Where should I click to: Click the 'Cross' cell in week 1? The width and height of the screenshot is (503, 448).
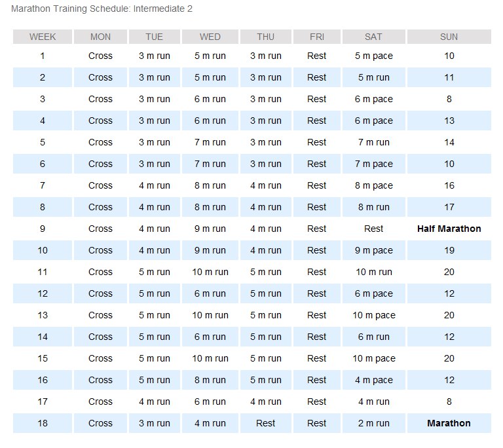pos(100,56)
